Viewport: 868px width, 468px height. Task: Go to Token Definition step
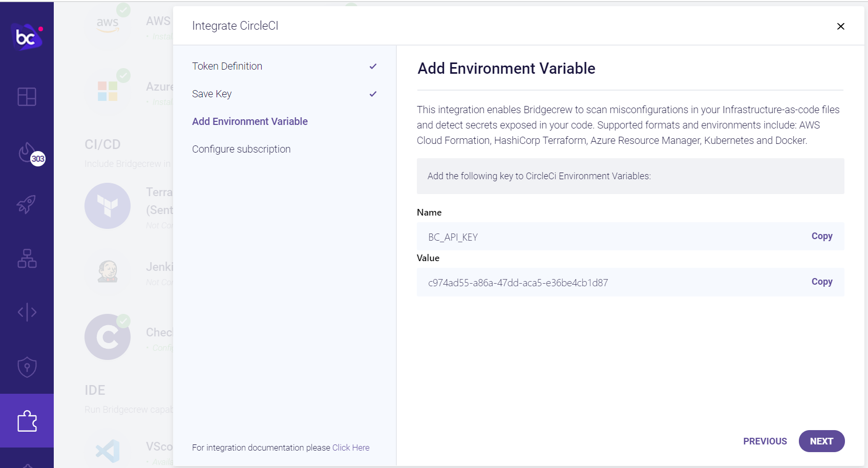tap(227, 66)
